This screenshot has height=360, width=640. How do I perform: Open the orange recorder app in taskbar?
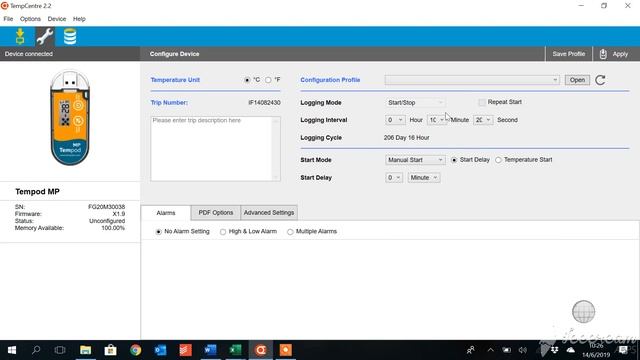(x=285, y=350)
